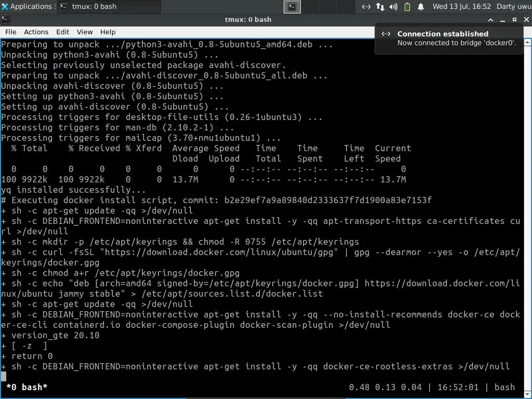
Task: Click the 'bash' label in the tmux status bar
Action: [504, 387]
